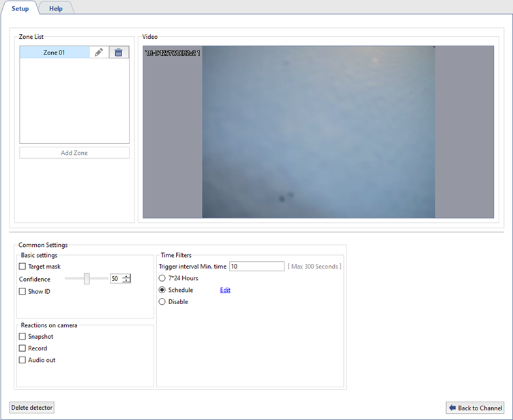Check the Record reaction option
The height and width of the screenshot is (420, 513).
(x=23, y=348)
